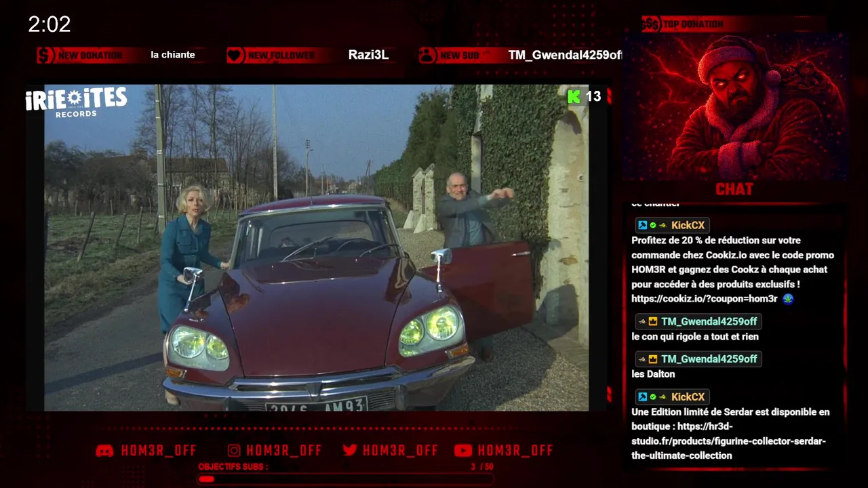Click the NEW DONATION label
Screen dimensions: 868x488
tap(90, 56)
